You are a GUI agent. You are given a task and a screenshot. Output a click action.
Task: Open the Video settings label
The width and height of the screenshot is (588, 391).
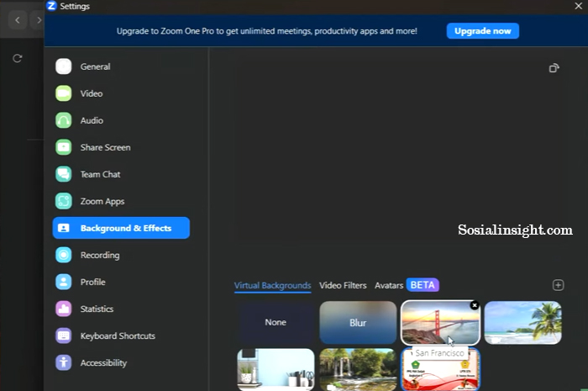(x=92, y=93)
